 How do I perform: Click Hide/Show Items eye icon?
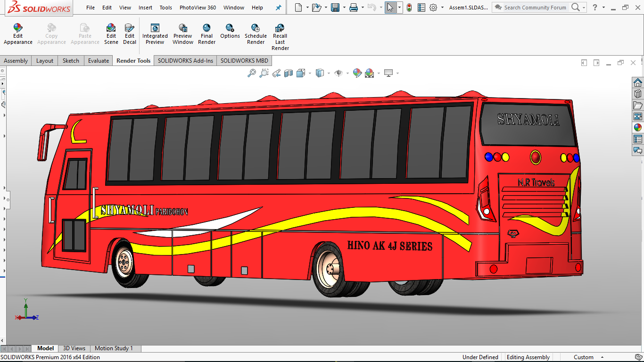pyautogui.click(x=339, y=73)
